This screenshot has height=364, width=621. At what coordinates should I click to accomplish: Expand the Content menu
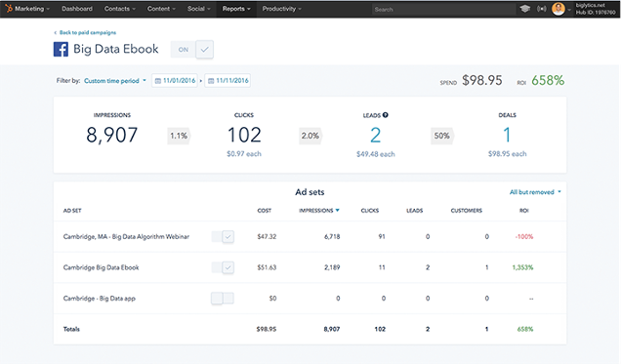click(x=161, y=9)
